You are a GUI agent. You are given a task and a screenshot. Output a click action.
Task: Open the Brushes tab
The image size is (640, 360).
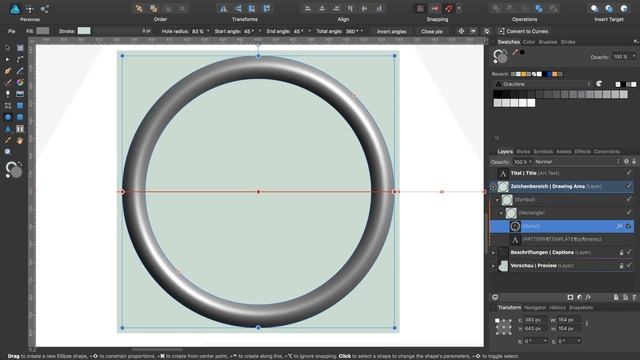coord(547,42)
